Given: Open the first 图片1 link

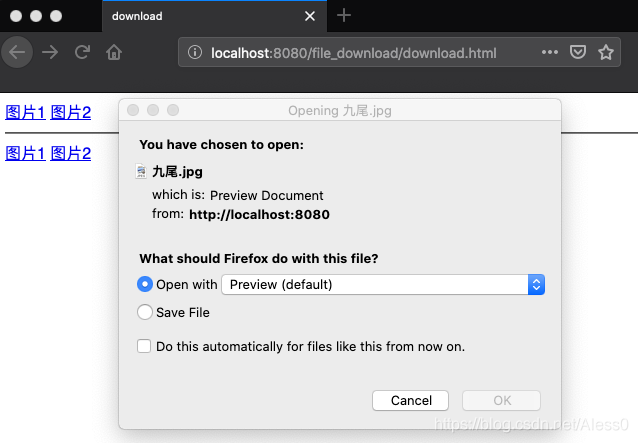Looking at the screenshot, I should [25, 112].
